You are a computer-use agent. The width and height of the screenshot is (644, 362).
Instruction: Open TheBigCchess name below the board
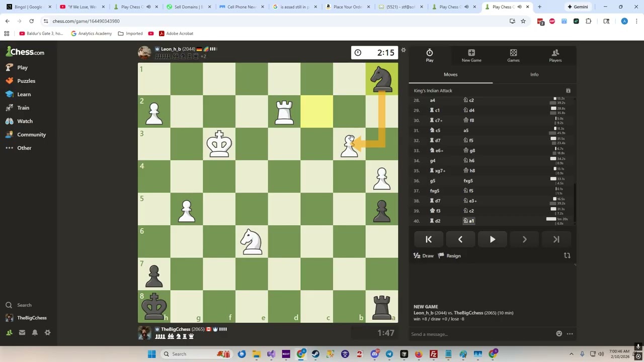coord(176,329)
